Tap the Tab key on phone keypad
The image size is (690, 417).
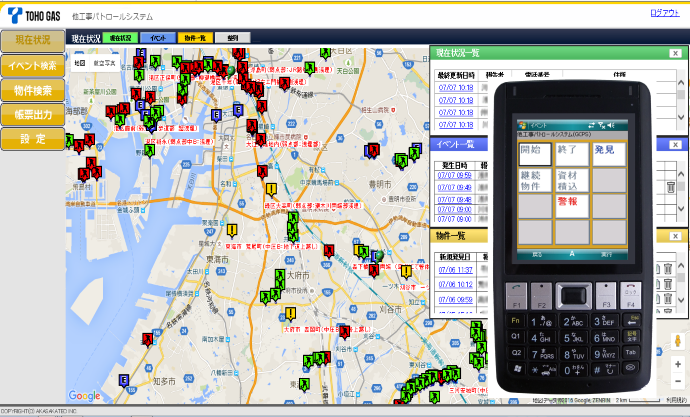pyautogui.click(x=631, y=352)
